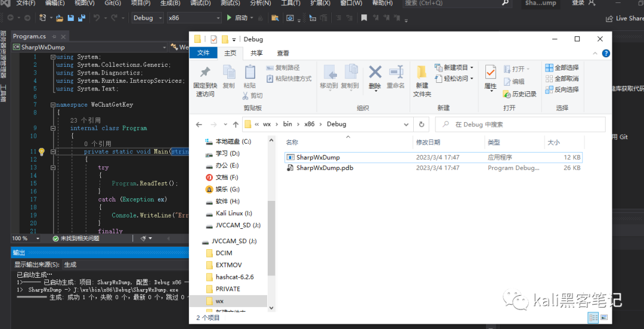This screenshot has width=644, height=329.
Task: Open the File (文件) menu in Visual Studio
Action: click(x=26, y=4)
